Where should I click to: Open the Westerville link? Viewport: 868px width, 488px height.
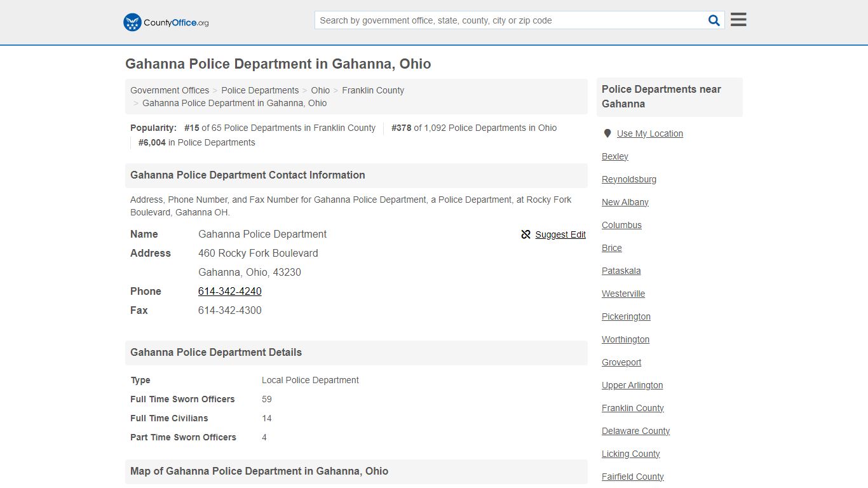pos(623,294)
